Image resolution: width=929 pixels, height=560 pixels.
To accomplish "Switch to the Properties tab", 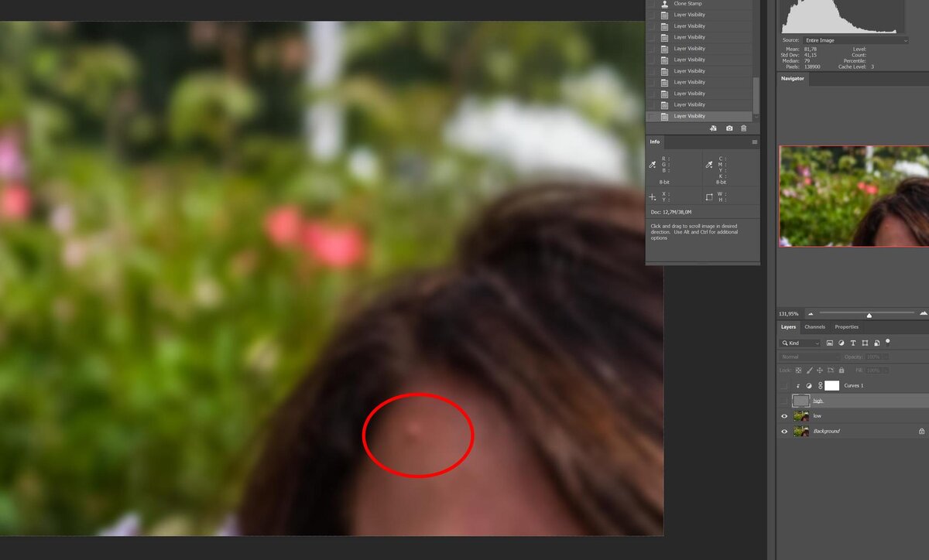I will pyautogui.click(x=846, y=327).
